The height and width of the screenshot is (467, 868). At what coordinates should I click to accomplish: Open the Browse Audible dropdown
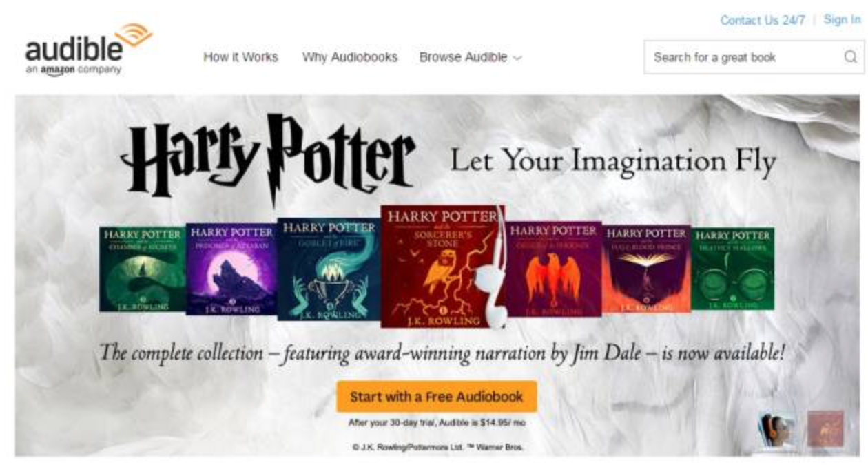470,57
